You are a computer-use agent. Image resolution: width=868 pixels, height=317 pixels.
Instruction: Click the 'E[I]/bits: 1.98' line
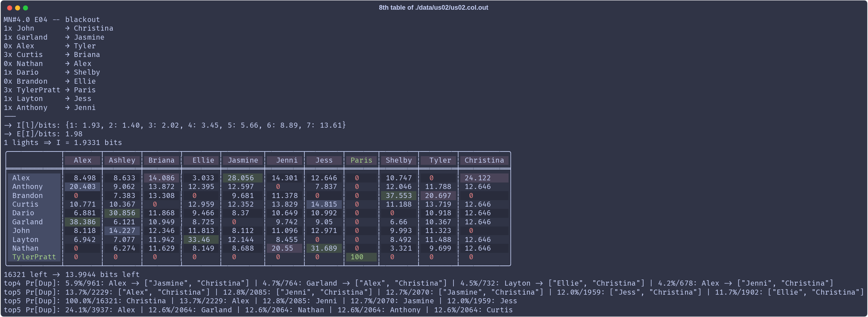point(43,134)
